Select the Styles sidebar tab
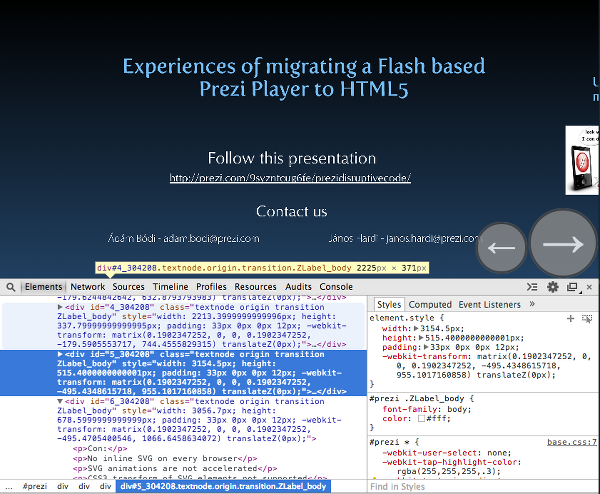The width and height of the screenshot is (600, 494). click(x=389, y=305)
